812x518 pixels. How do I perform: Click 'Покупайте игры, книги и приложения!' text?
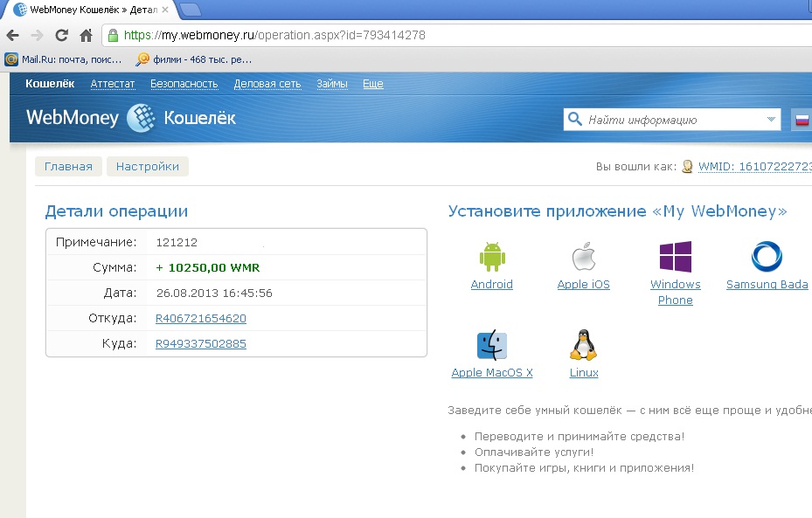tap(584, 468)
